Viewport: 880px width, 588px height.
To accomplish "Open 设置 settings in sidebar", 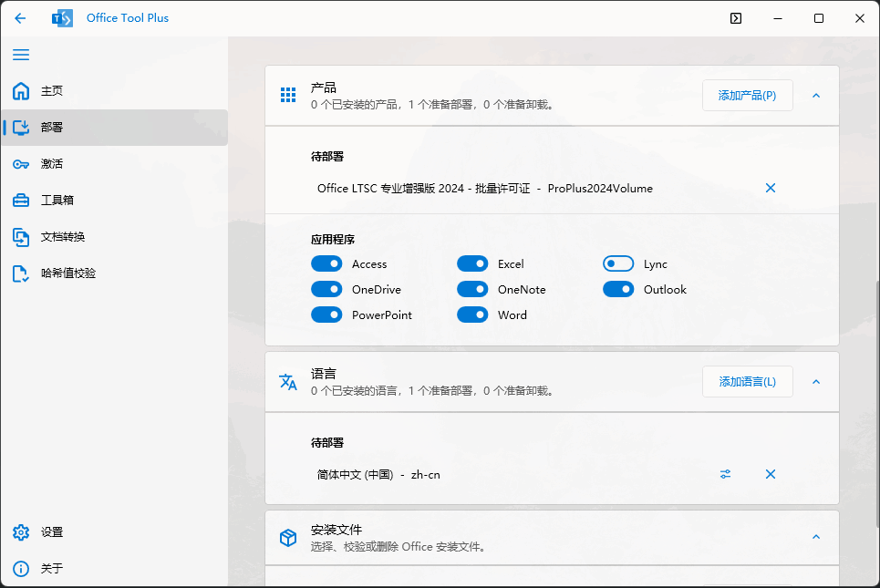I will tap(51, 532).
